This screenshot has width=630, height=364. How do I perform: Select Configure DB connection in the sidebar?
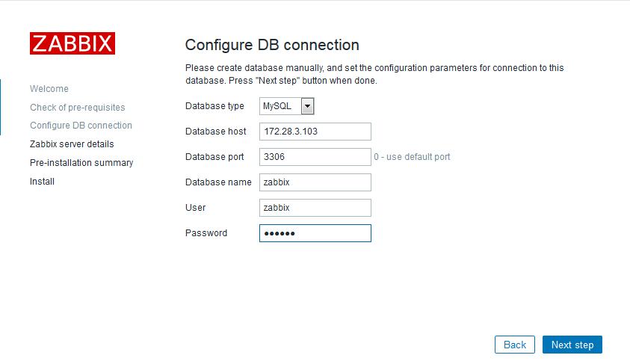click(81, 126)
